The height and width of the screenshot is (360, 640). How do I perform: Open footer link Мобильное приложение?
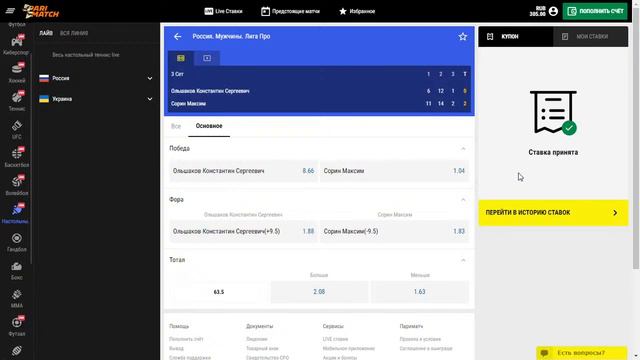[x=349, y=349]
